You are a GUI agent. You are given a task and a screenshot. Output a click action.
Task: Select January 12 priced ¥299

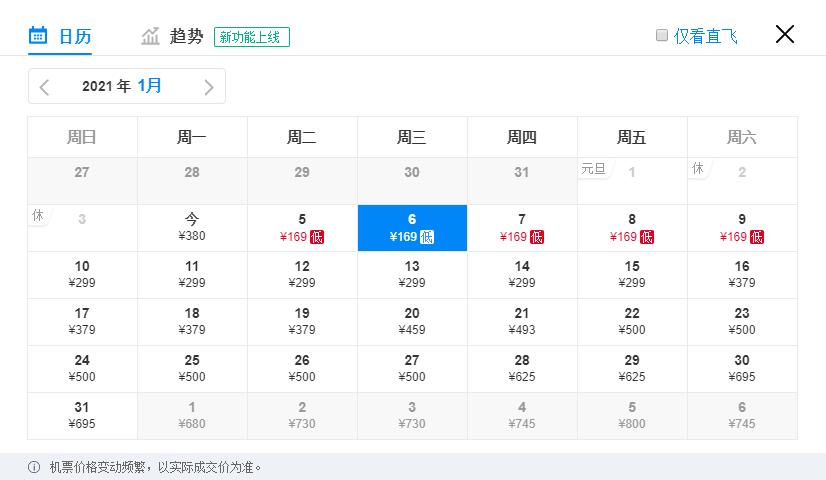pyautogui.click(x=302, y=275)
